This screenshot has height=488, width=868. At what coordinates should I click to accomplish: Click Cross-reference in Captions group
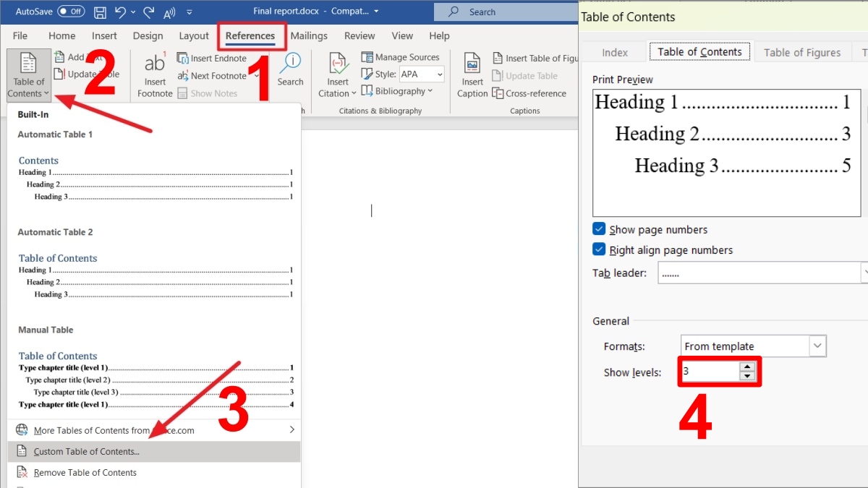[x=529, y=93]
